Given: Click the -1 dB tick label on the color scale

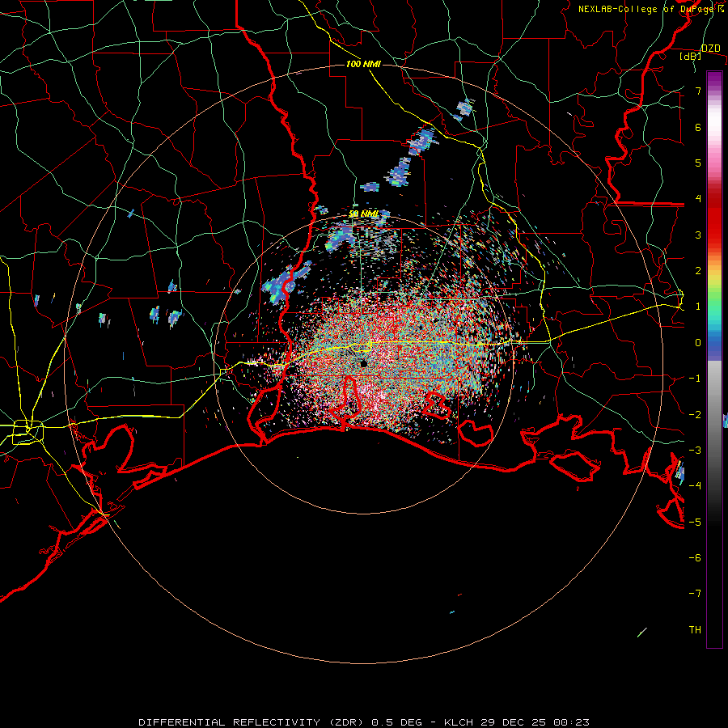Looking at the screenshot, I should coord(695,379).
